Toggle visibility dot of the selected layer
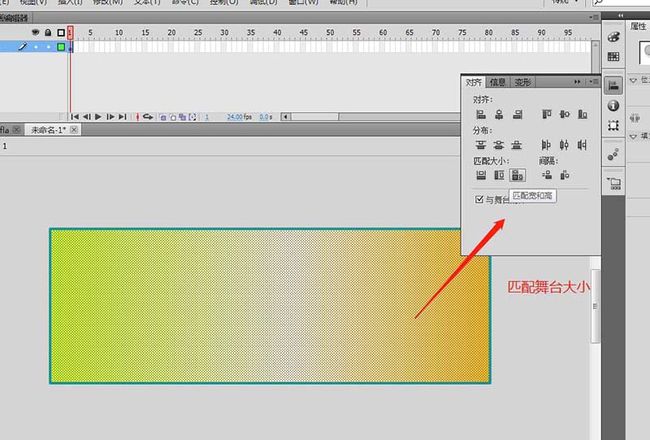650x440 pixels. (x=36, y=47)
